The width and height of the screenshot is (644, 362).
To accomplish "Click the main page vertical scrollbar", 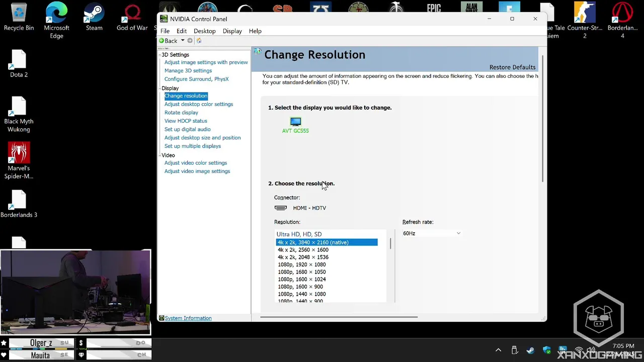I will 542,118.
